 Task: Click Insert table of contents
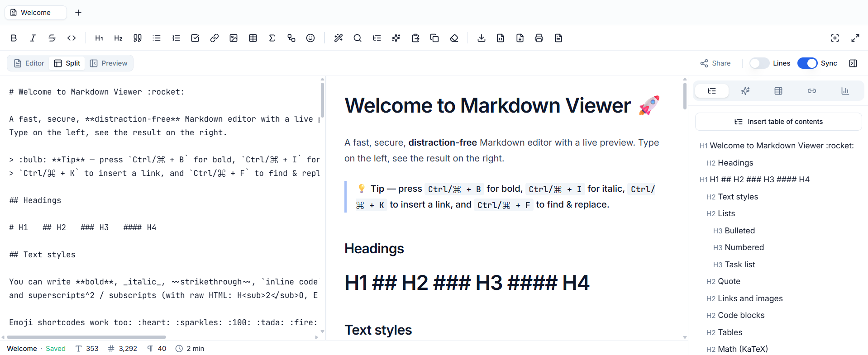778,122
